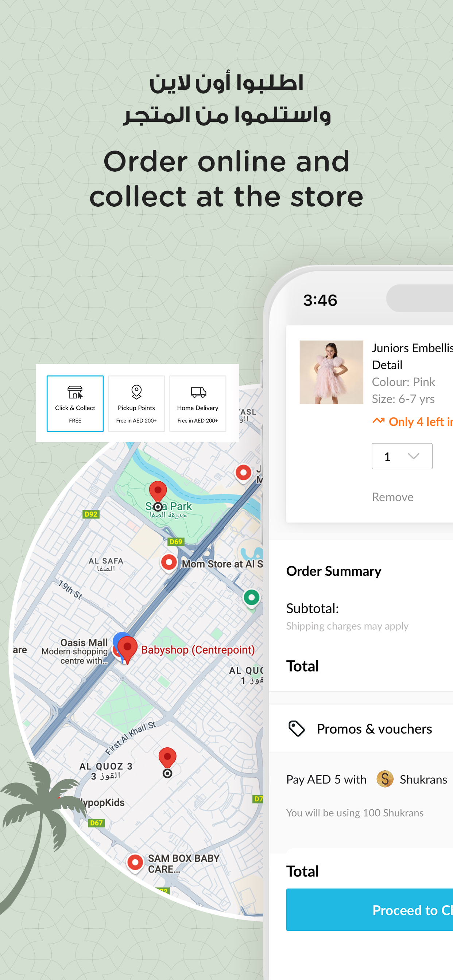
Task: Click the red marker near the map's top edge
Action: (x=243, y=473)
